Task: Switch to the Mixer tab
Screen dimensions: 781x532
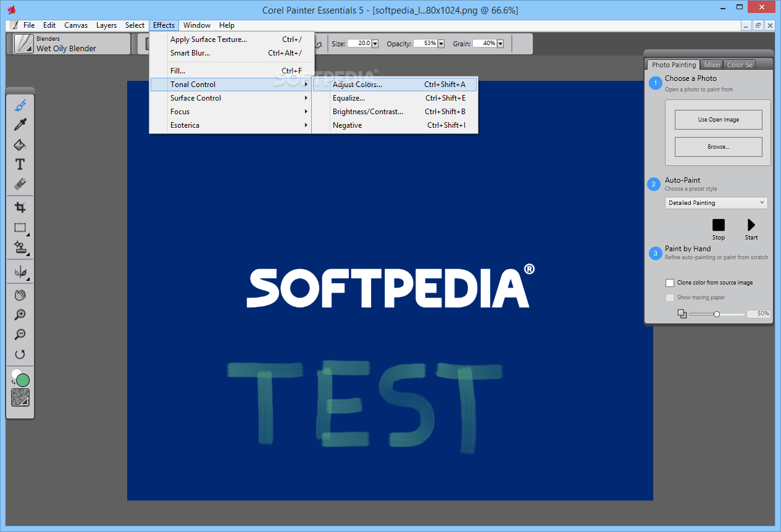Action: coord(711,64)
